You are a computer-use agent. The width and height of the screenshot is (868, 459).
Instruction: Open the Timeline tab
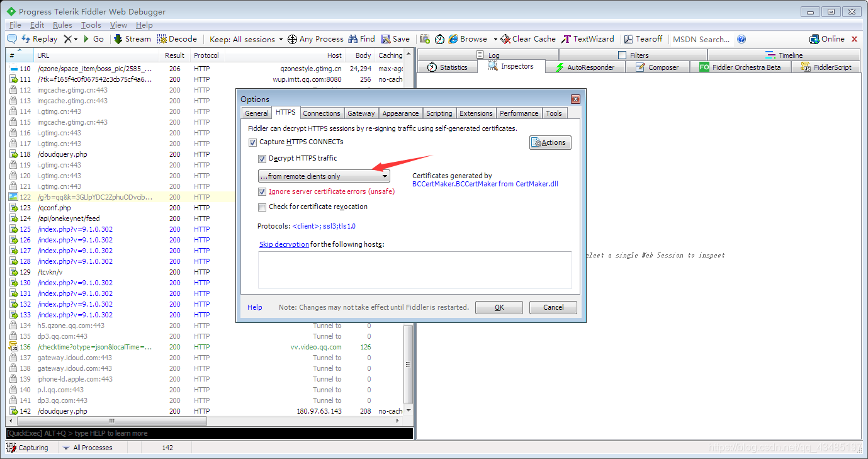click(784, 55)
